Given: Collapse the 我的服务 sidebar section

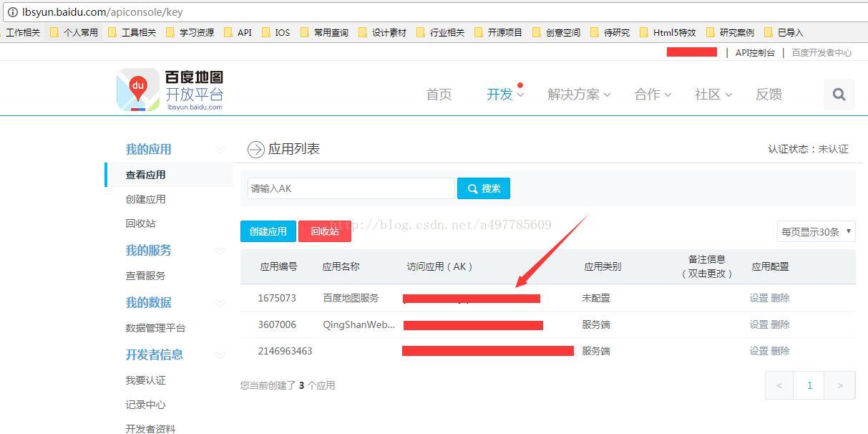Looking at the screenshot, I should (220, 251).
